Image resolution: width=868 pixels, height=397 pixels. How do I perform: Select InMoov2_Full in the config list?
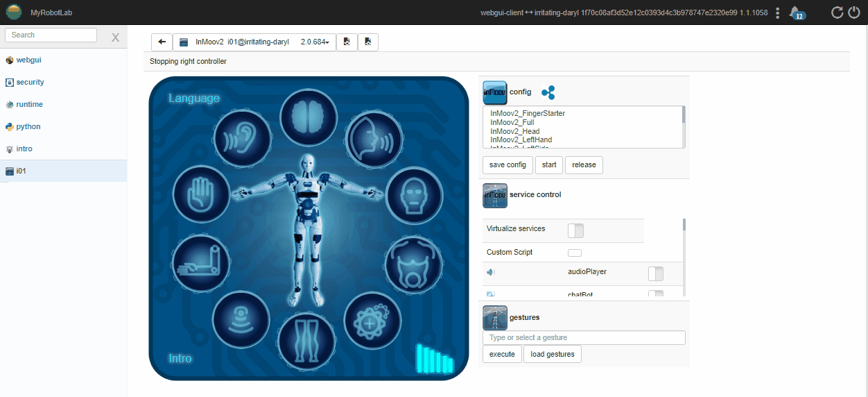(x=514, y=122)
